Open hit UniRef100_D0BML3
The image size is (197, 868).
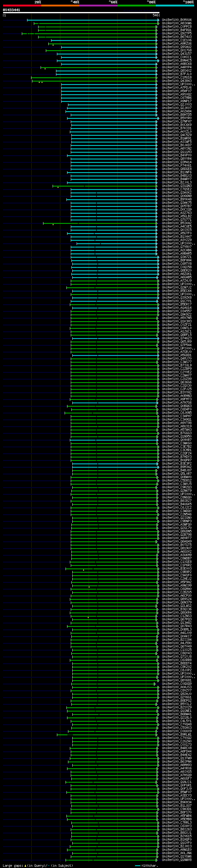point(177,629)
